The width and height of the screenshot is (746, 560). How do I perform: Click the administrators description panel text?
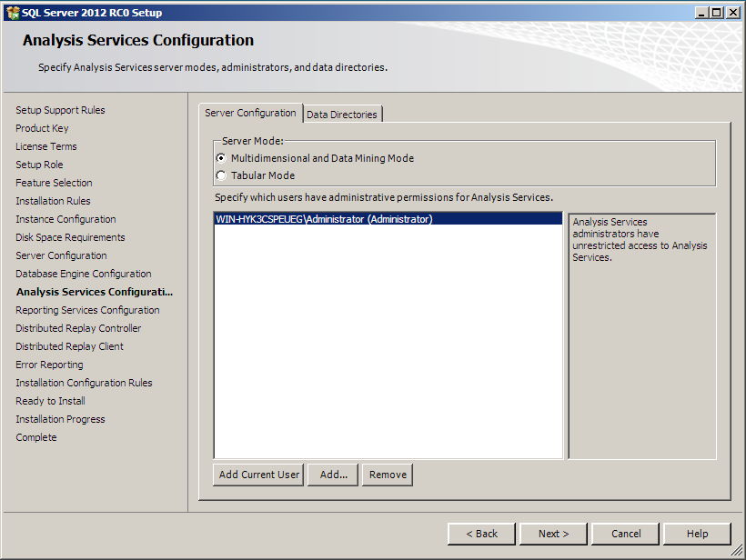click(640, 240)
